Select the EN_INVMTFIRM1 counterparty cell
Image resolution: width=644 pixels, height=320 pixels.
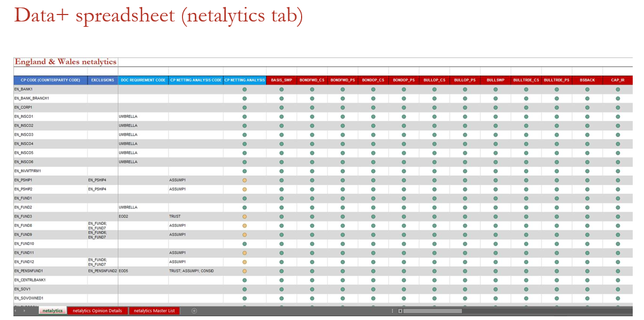click(50, 171)
